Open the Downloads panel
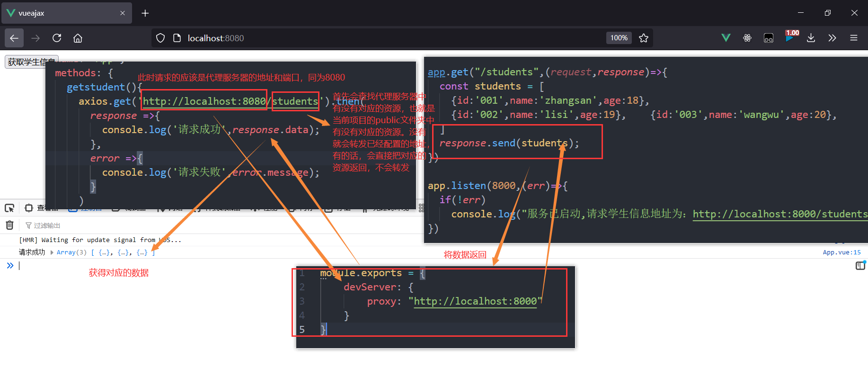868x369 pixels. (811, 38)
